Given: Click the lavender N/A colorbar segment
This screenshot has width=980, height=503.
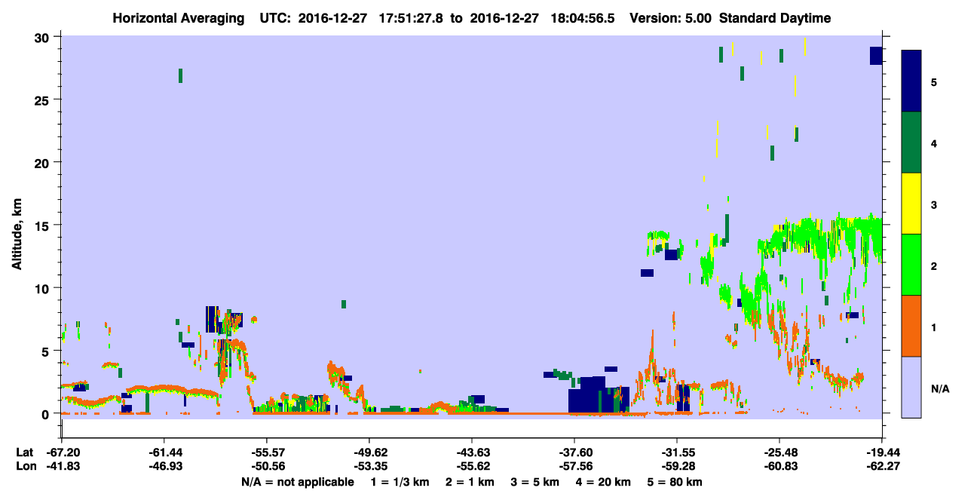Looking at the screenshot, I should 911,387.
